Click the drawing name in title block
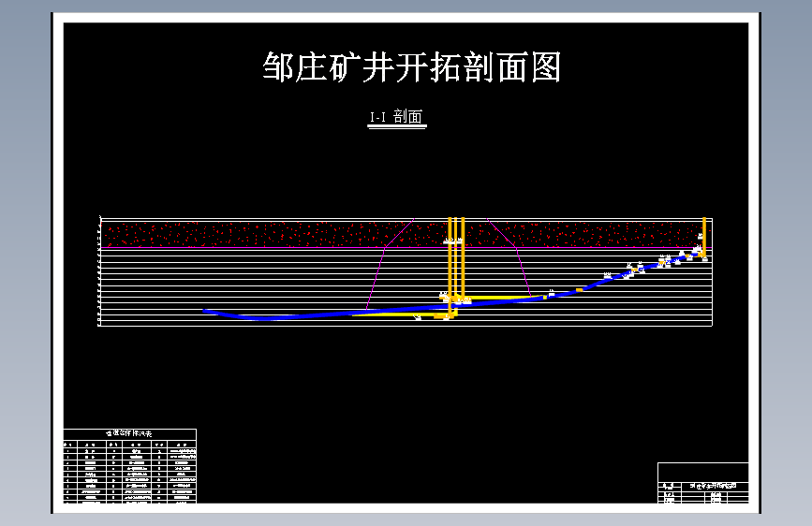The height and width of the screenshot is (526, 812). (713, 486)
